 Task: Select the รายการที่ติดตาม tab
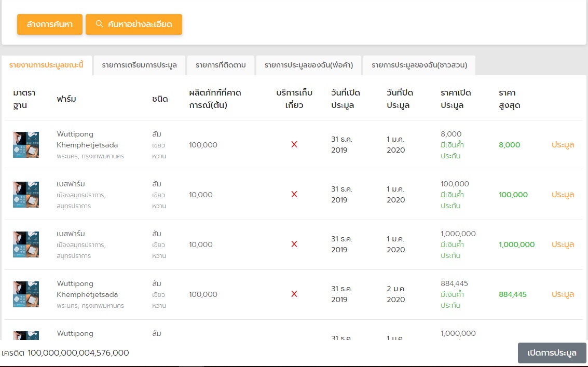point(221,65)
